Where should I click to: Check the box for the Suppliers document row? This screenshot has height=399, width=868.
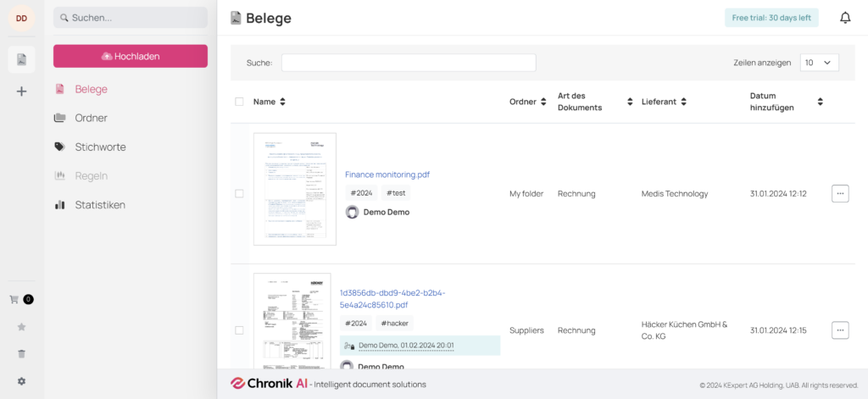pos(239,330)
